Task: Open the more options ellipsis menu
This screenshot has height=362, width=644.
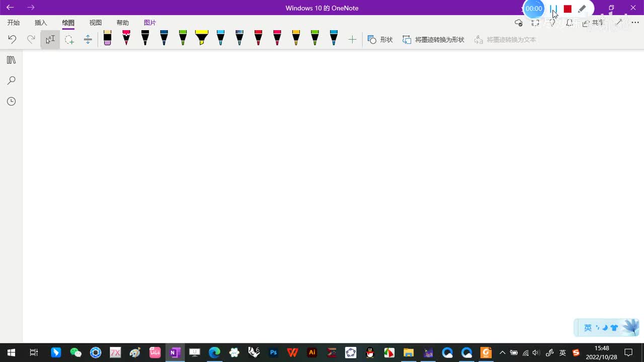Action: point(635,23)
